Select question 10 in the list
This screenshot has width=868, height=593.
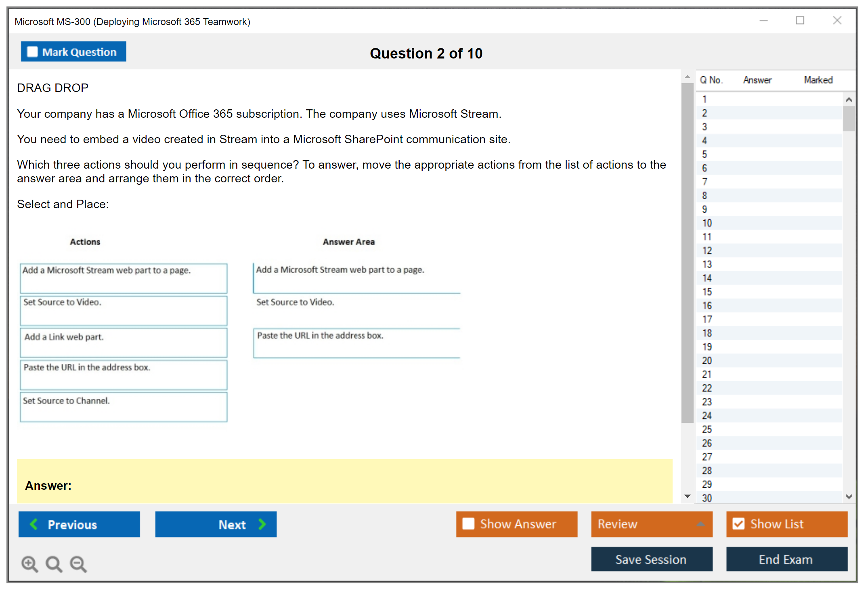point(707,223)
